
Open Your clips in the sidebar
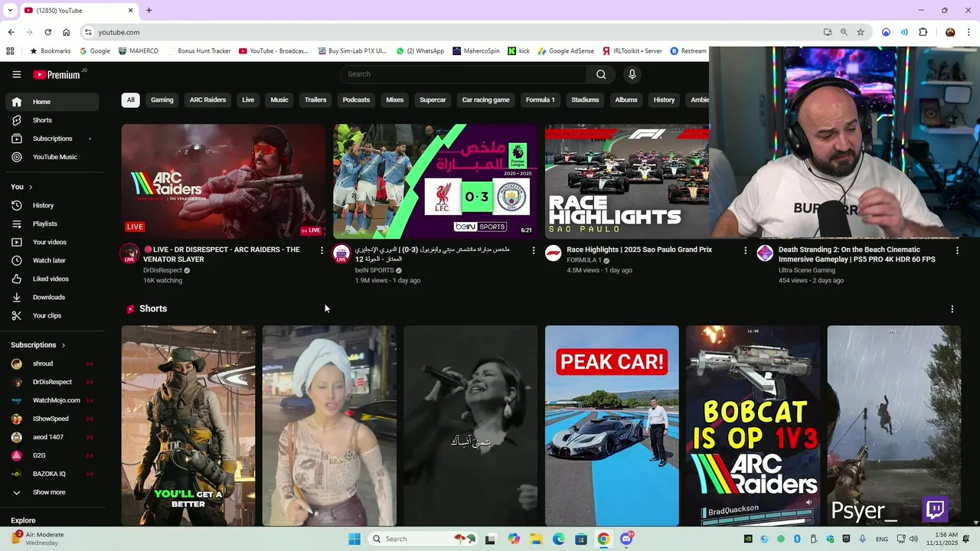click(x=52, y=315)
